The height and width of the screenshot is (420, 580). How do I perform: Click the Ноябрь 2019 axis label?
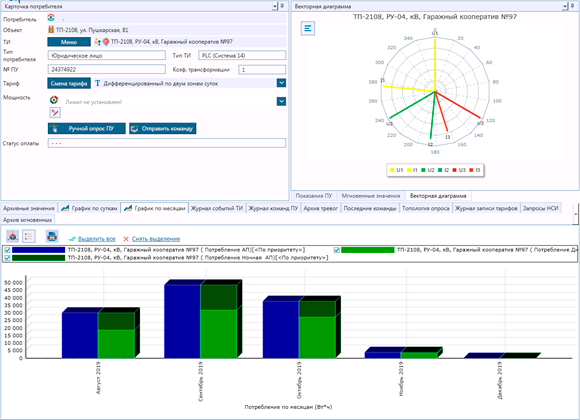pos(401,379)
